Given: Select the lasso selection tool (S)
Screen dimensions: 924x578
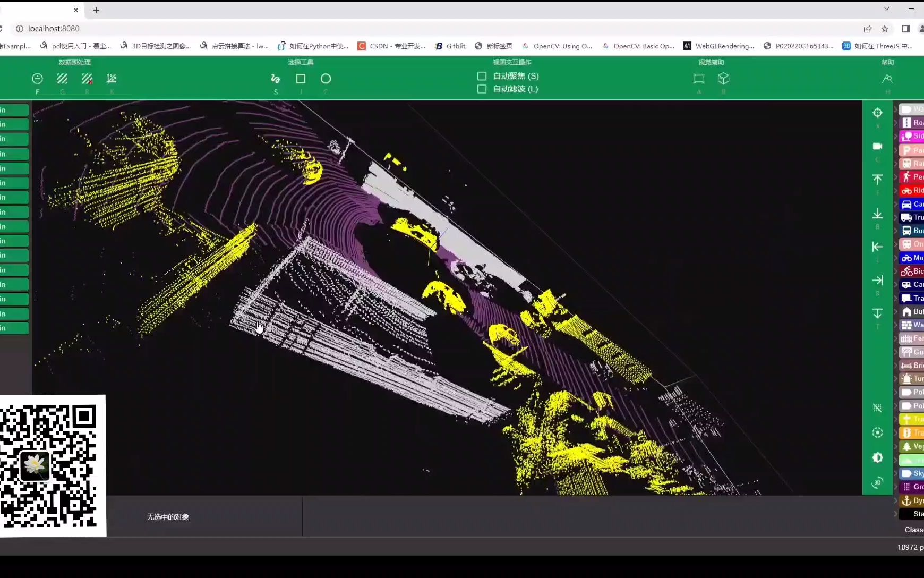Looking at the screenshot, I should (276, 79).
